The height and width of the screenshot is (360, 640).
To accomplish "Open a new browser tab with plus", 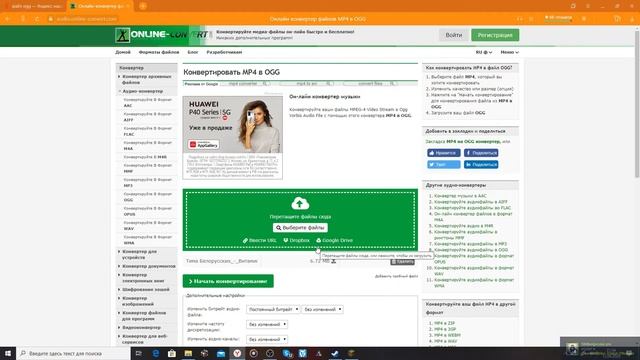I will point(143,6).
